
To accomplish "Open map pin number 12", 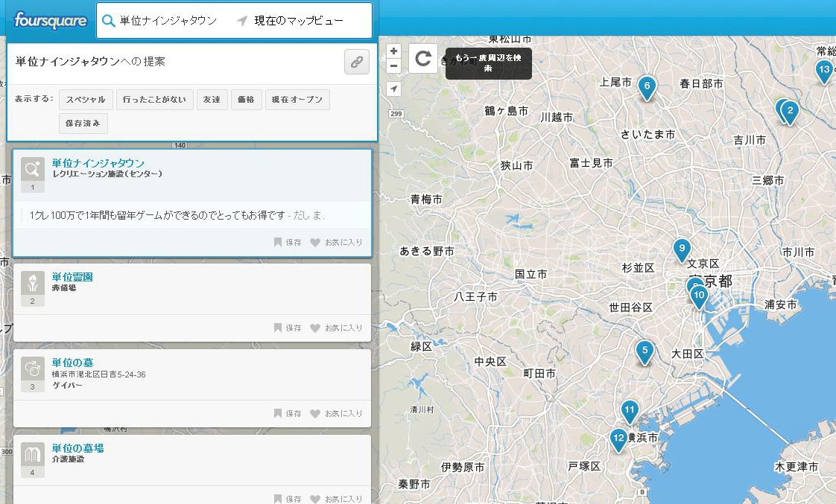I will (618, 438).
